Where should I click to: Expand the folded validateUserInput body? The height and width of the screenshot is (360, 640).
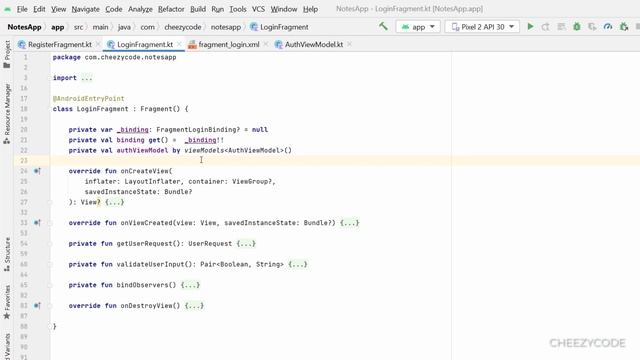coord(298,264)
